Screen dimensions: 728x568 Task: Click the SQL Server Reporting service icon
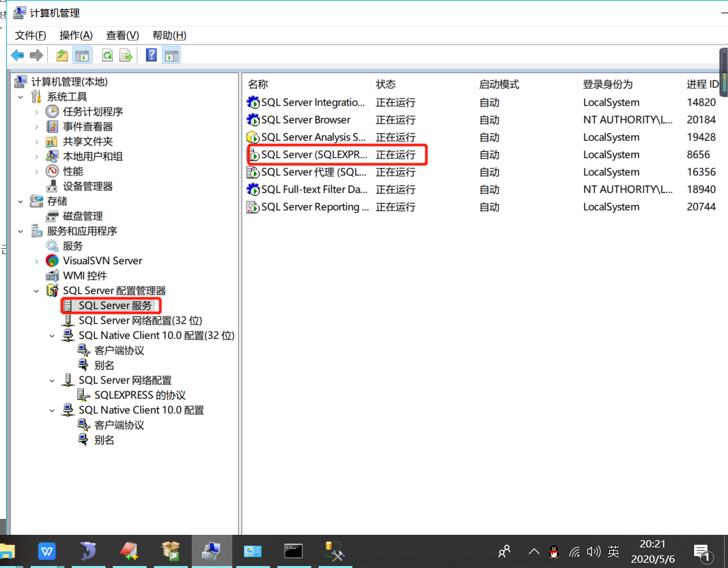pos(253,207)
